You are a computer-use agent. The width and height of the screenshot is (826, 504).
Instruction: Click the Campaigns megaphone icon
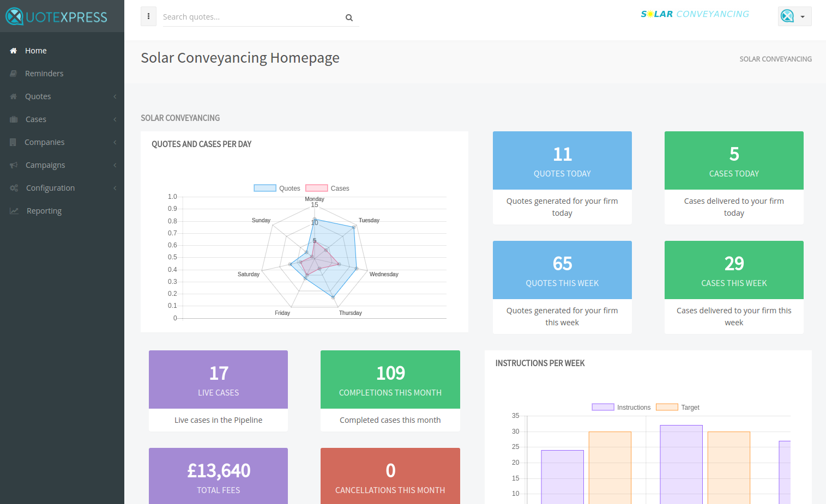click(14, 165)
